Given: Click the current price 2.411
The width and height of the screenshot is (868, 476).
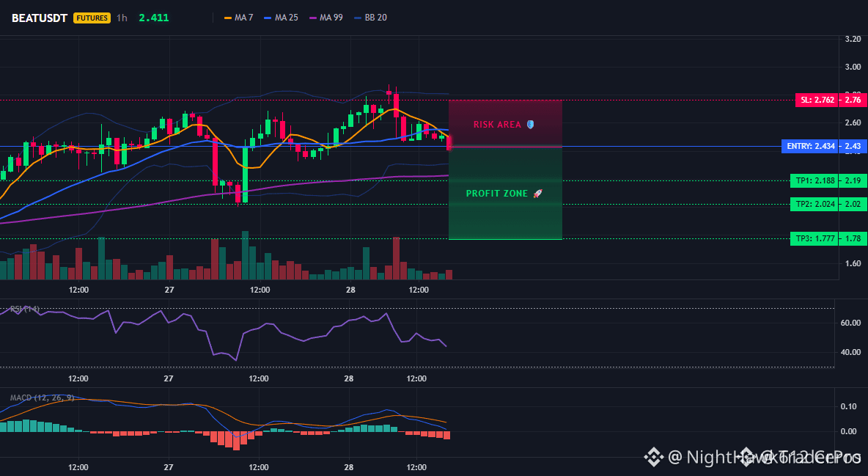Looking at the screenshot, I should pos(153,18).
